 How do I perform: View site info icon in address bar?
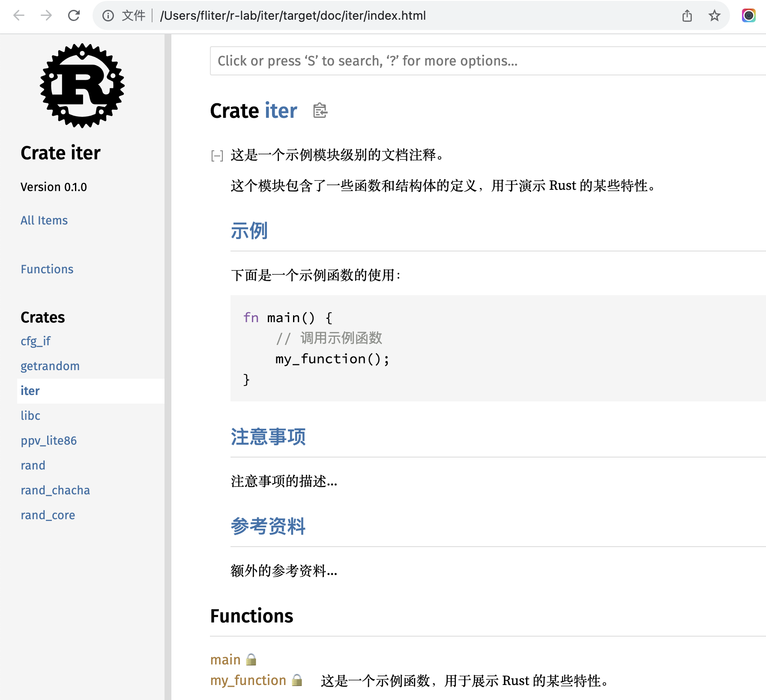coord(108,16)
